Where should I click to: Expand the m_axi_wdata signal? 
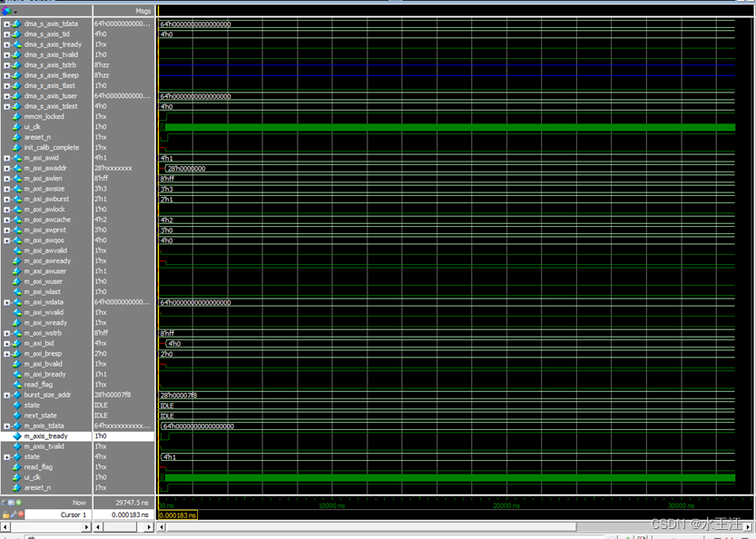tap(7, 302)
